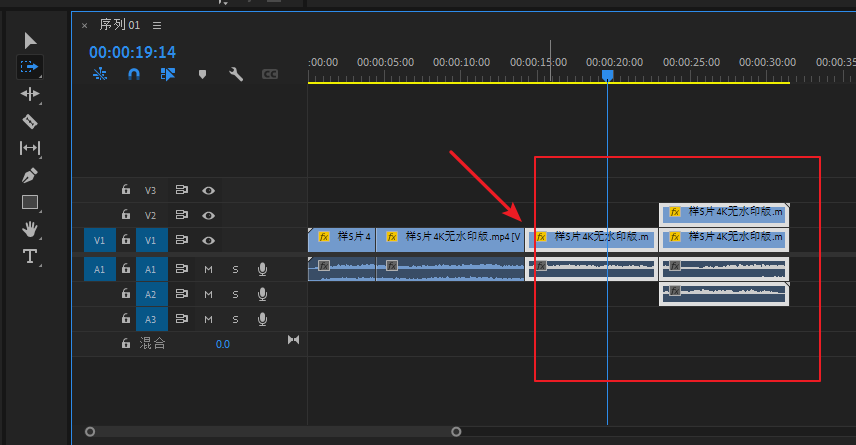856x445 pixels.
Task: Pick the Ripple Edit tool
Action: coord(30,94)
